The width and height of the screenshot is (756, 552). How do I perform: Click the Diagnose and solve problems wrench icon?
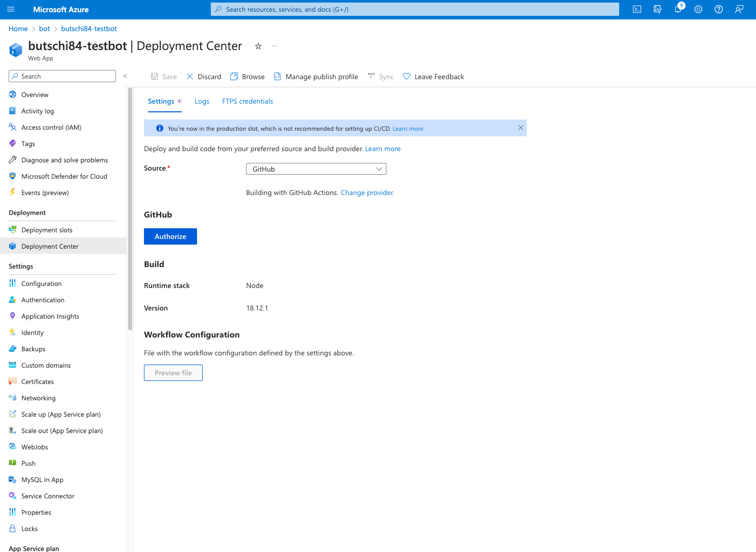click(x=13, y=160)
